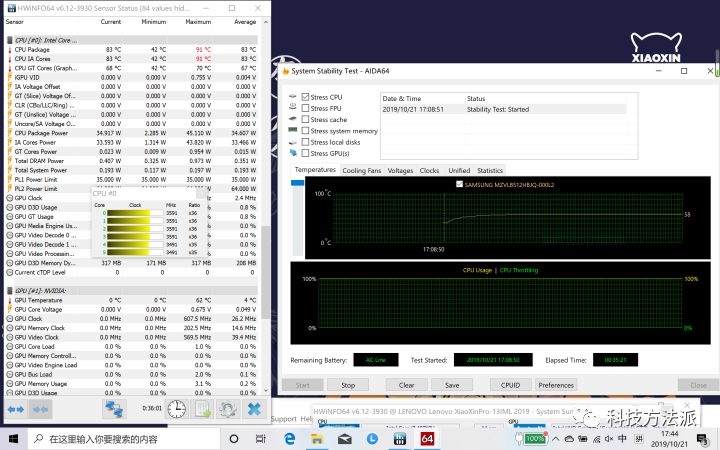Open CPUID from the stability test

[x=510, y=385]
